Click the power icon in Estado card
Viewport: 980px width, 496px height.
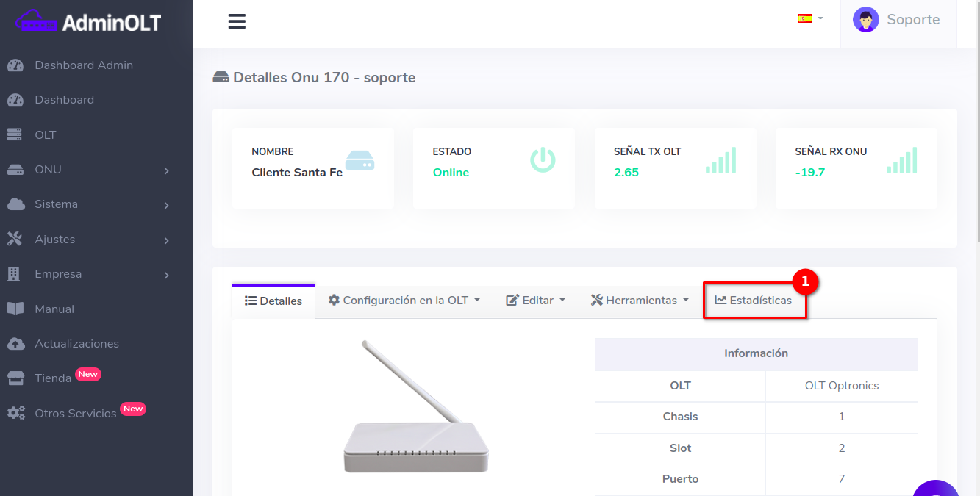[x=543, y=159]
